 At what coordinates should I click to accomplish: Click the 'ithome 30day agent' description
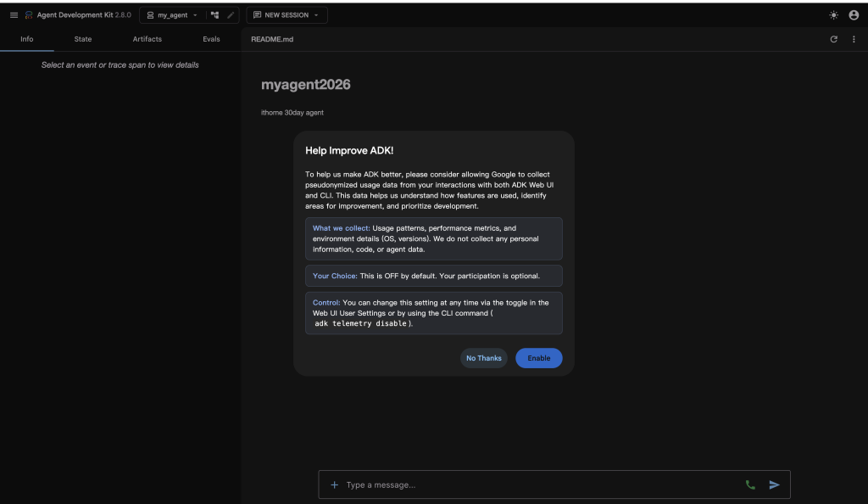point(292,113)
